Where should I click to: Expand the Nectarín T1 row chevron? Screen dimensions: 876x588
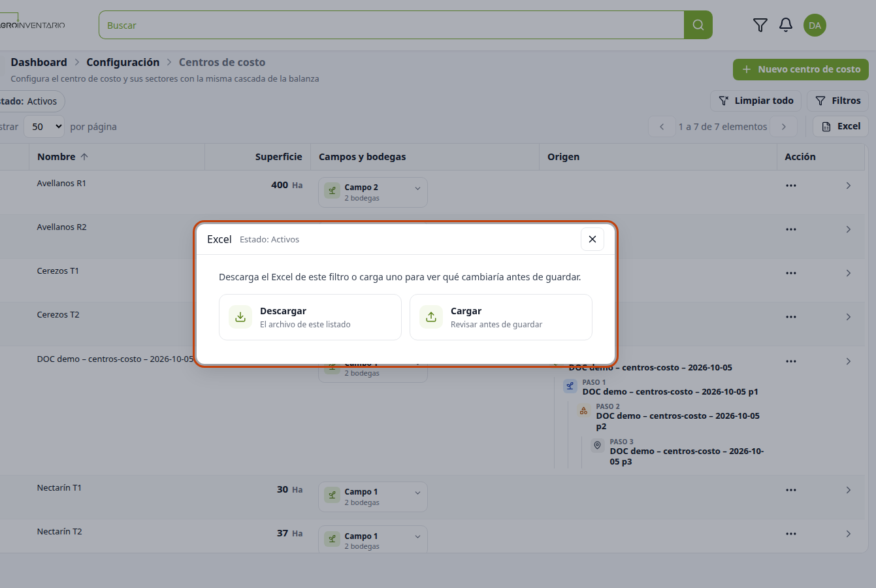pyautogui.click(x=848, y=490)
